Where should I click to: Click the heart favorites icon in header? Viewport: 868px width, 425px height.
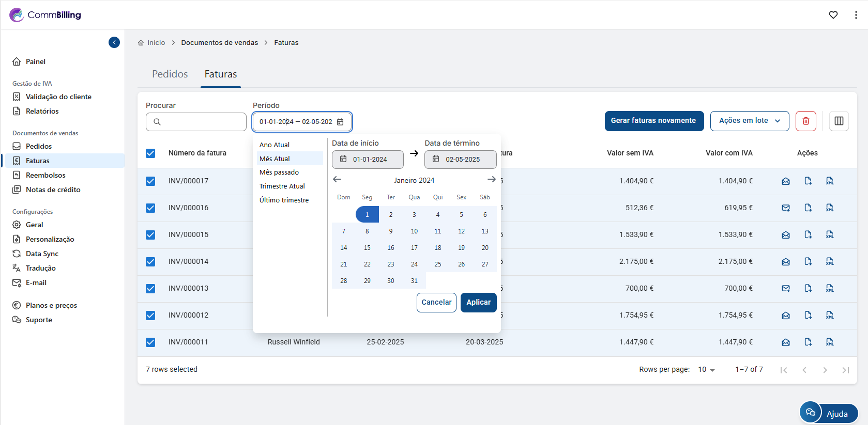coord(833,15)
